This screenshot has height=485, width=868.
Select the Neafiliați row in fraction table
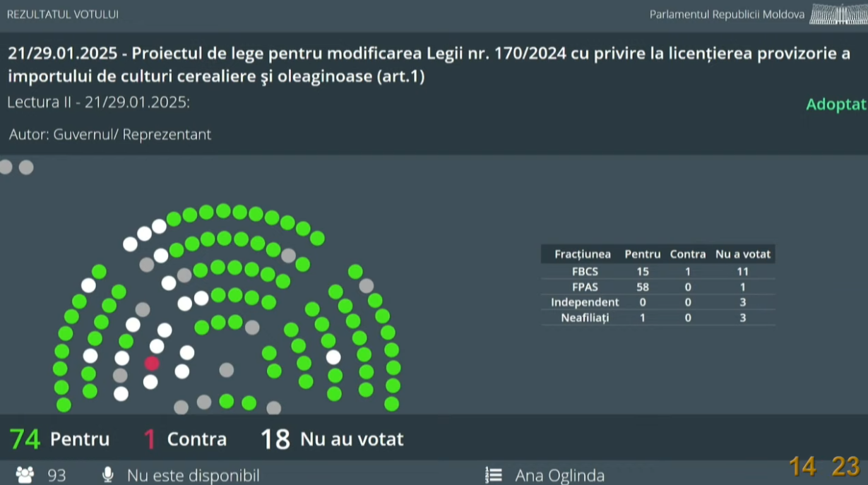pyautogui.click(x=658, y=318)
